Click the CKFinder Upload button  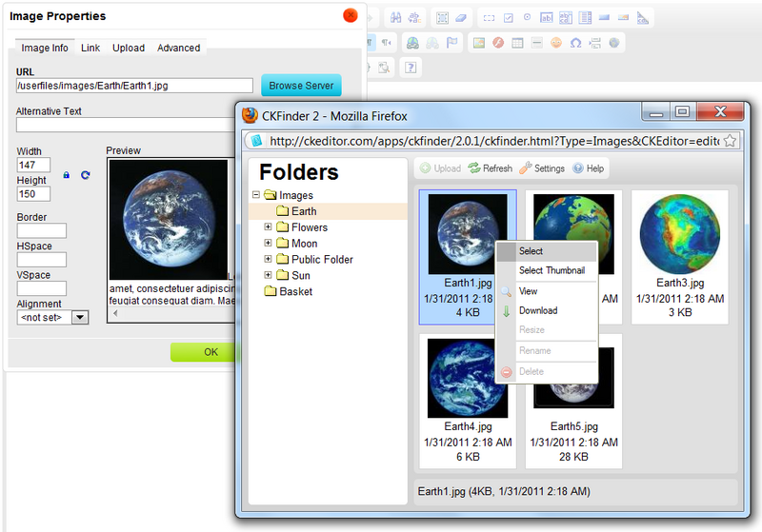pos(440,168)
